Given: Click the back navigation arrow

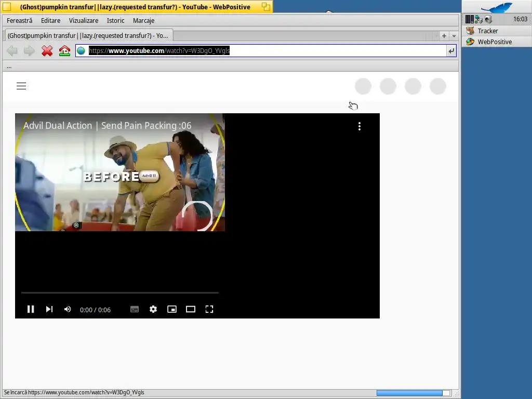Looking at the screenshot, I should [x=12, y=51].
